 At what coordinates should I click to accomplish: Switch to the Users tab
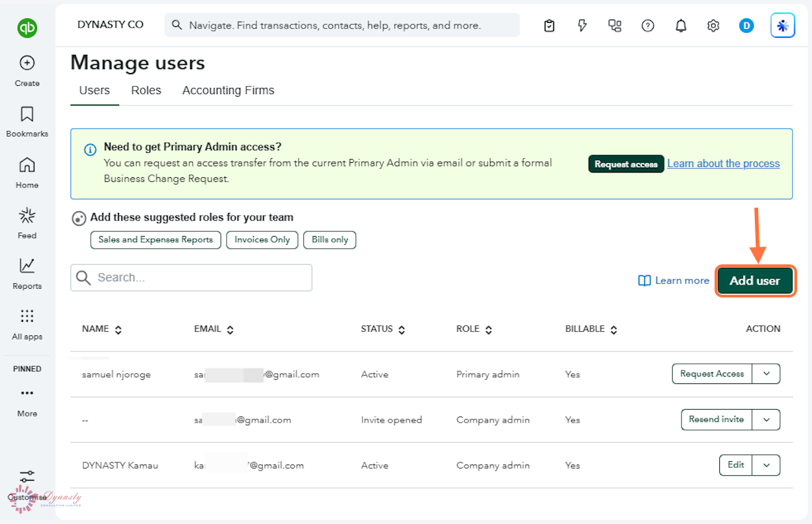click(x=95, y=91)
